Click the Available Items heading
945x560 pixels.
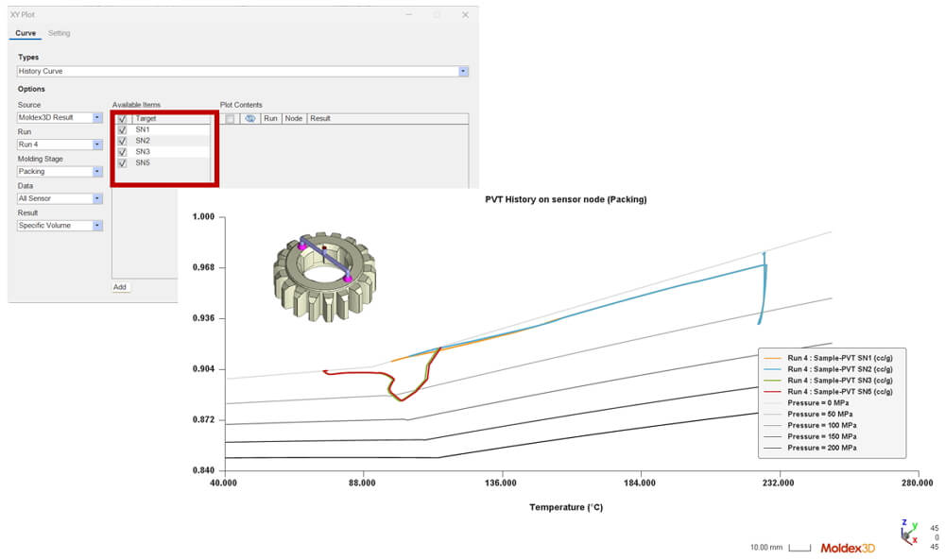click(136, 105)
